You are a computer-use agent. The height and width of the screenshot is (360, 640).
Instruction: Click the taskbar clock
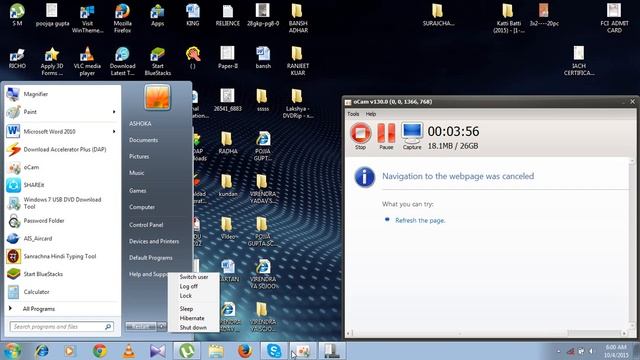pyautogui.click(x=616, y=351)
